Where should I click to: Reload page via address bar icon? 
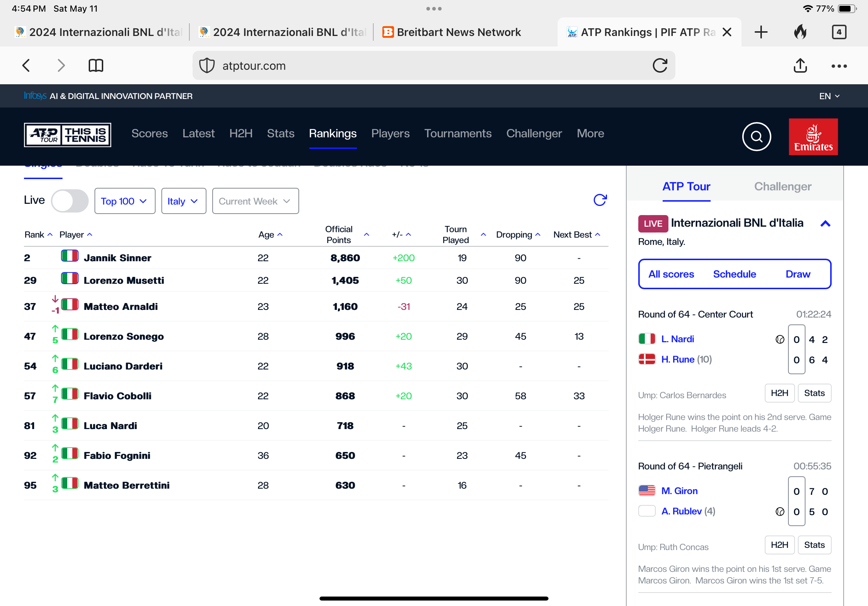(x=660, y=66)
